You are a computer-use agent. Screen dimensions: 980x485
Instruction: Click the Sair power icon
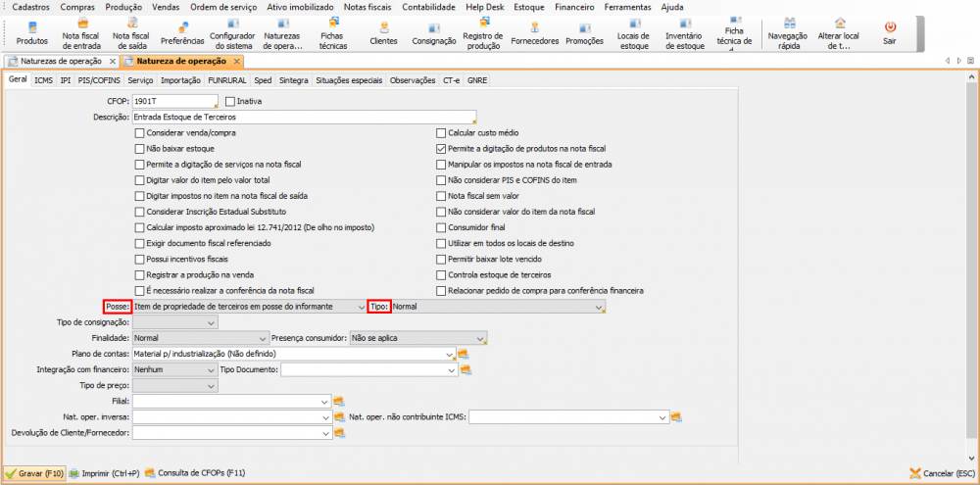click(889, 32)
